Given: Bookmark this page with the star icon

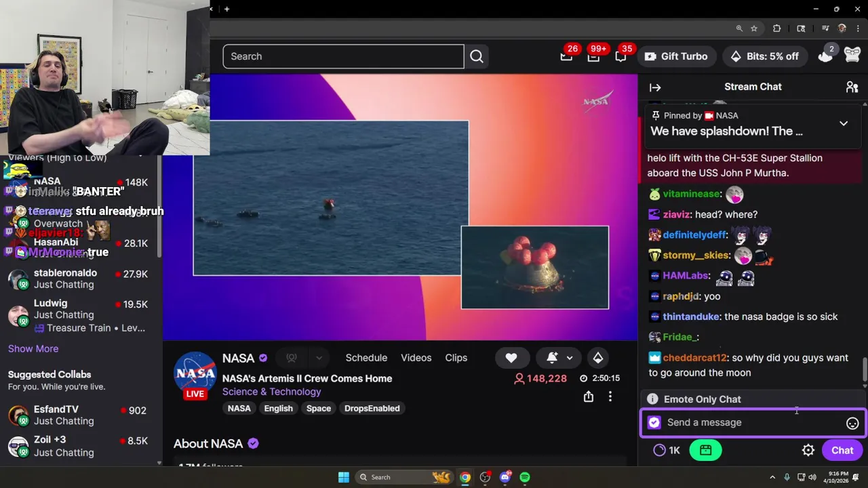Looking at the screenshot, I should click(x=754, y=28).
